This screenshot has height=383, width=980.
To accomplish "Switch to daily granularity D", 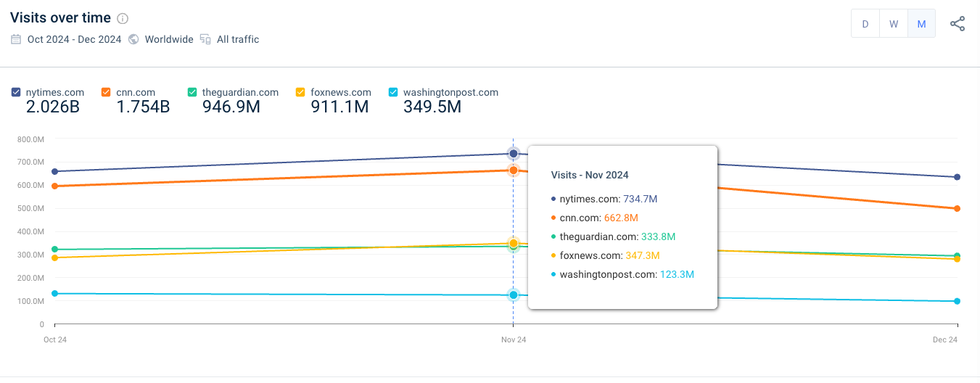I will (x=865, y=24).
